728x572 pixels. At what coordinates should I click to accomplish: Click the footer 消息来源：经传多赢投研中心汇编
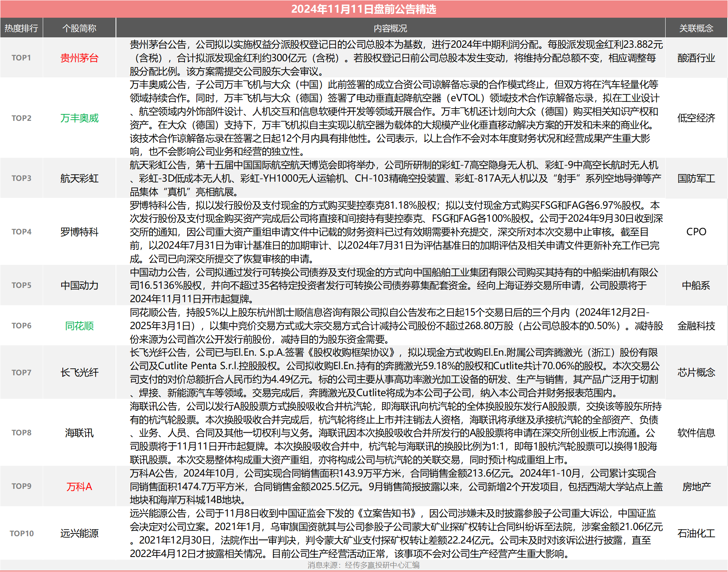[364, 565]
